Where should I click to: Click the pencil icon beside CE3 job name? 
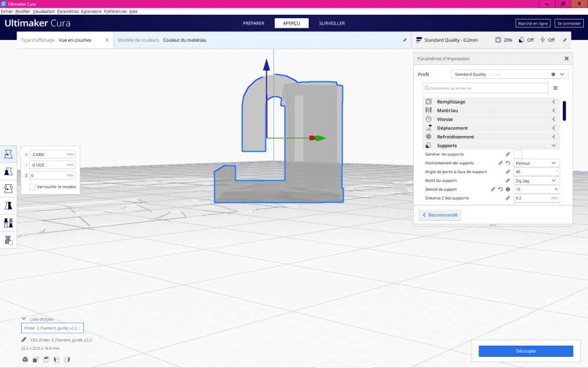[24, 340]
